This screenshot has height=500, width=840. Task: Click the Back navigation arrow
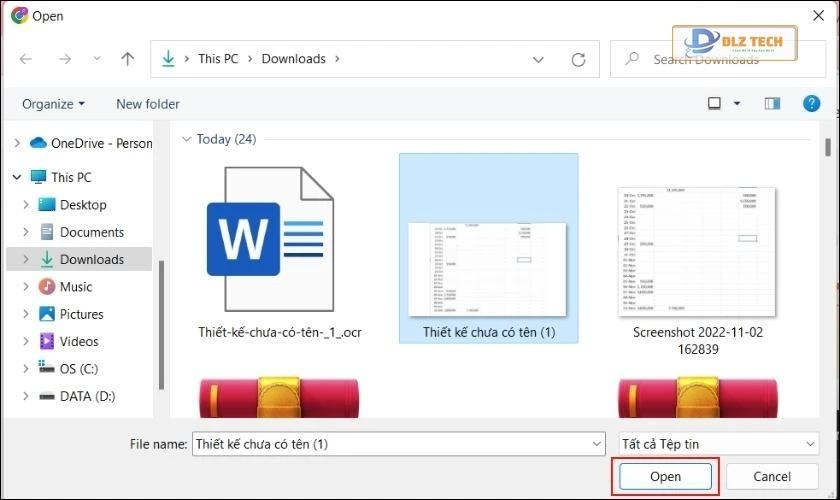click(26, 59)
